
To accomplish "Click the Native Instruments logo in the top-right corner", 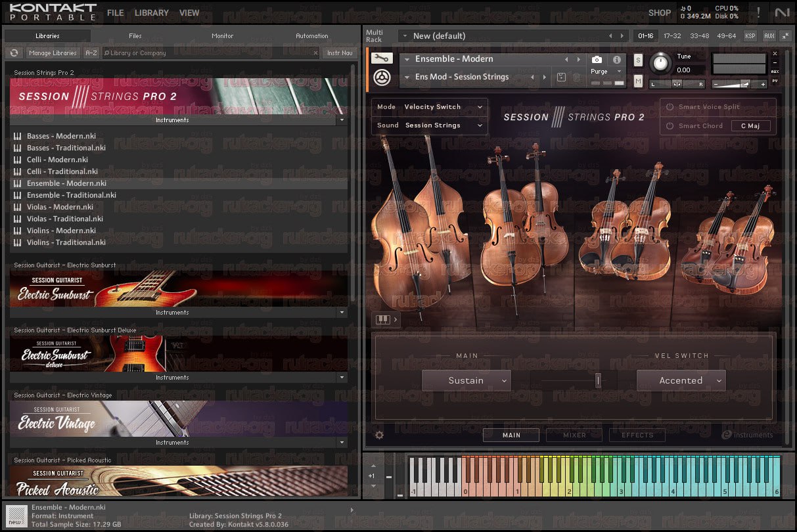I will point(782,12).
